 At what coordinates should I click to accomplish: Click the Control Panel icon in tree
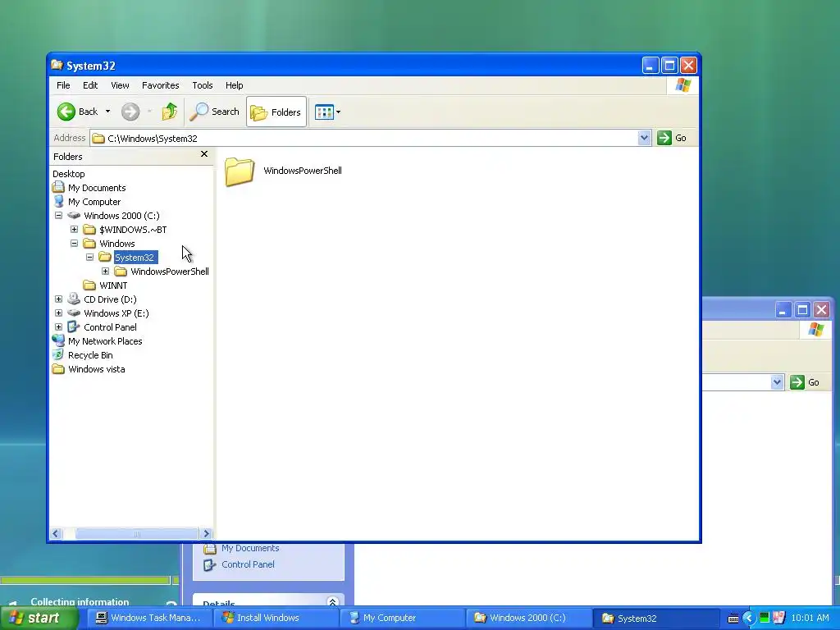tap(74, 326)
